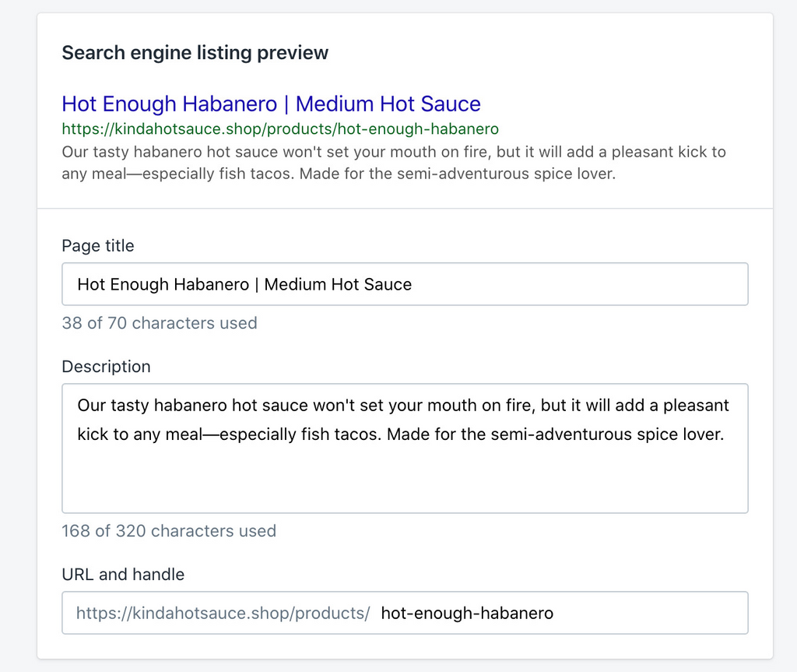Click the Description label
The width and height of the screenshot is (797, 672).
click(x=106, y=367)
